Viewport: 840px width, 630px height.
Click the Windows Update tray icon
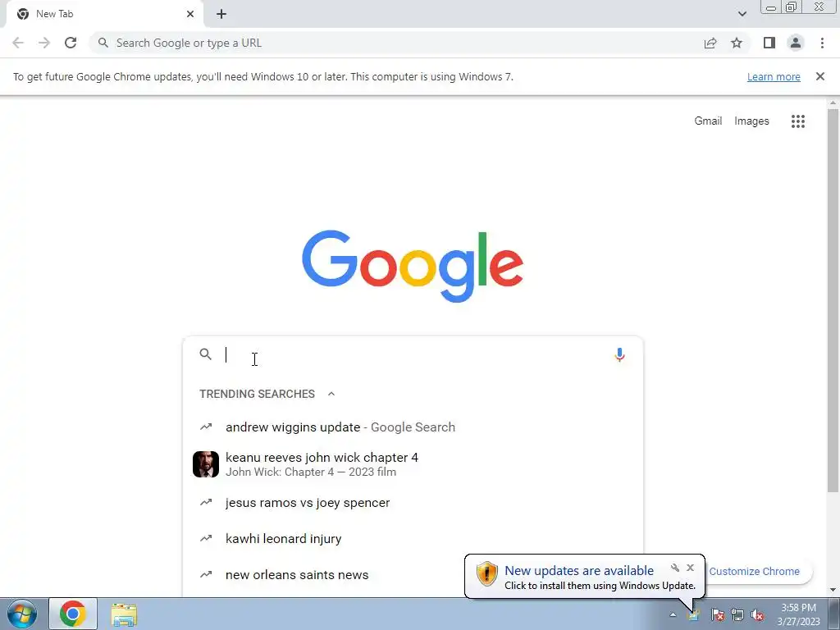[694, 614]
